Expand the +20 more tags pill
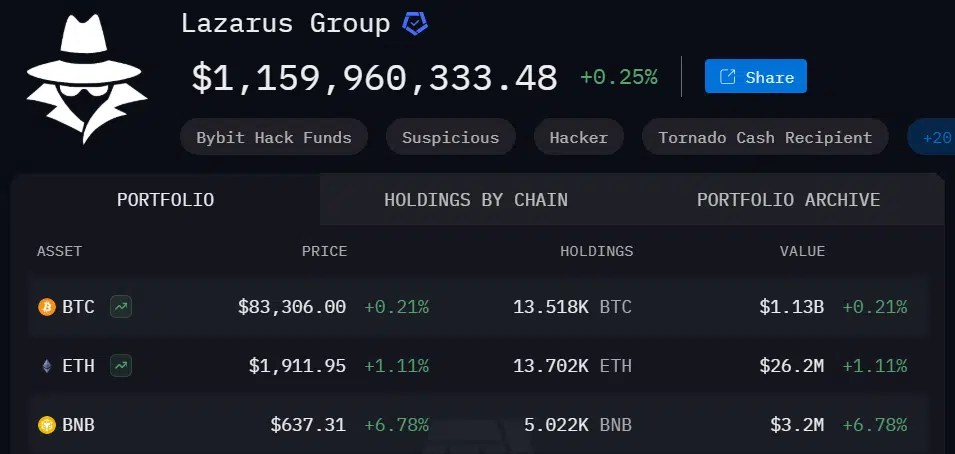Viewport: 955px width, 454px height. click(932, 137)
